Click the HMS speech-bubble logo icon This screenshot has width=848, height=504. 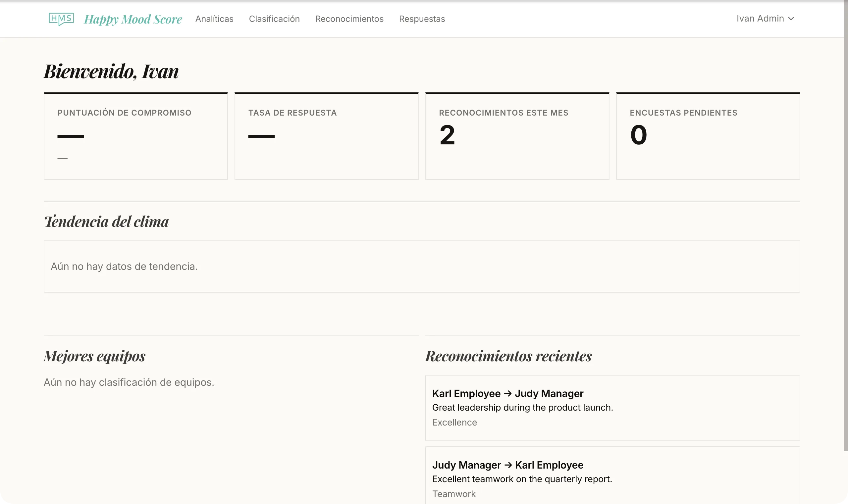tap(61, 19)
